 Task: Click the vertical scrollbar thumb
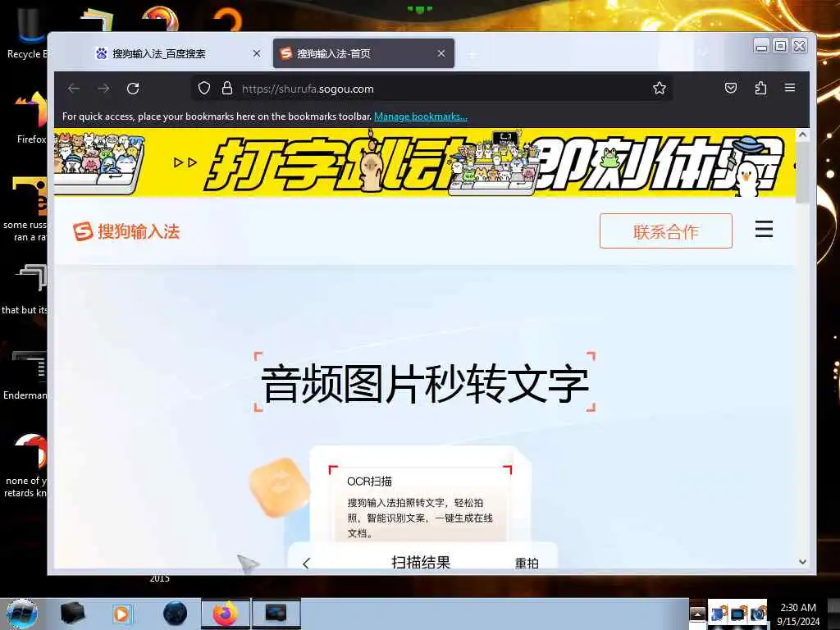[x=802, y=173]
